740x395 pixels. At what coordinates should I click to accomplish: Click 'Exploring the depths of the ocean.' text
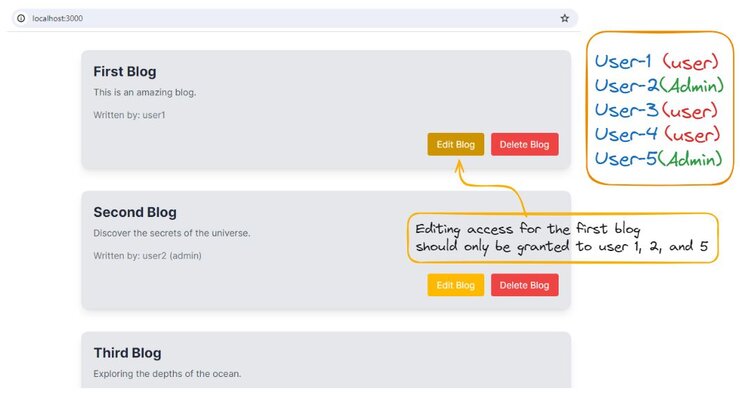click(167, 374)
